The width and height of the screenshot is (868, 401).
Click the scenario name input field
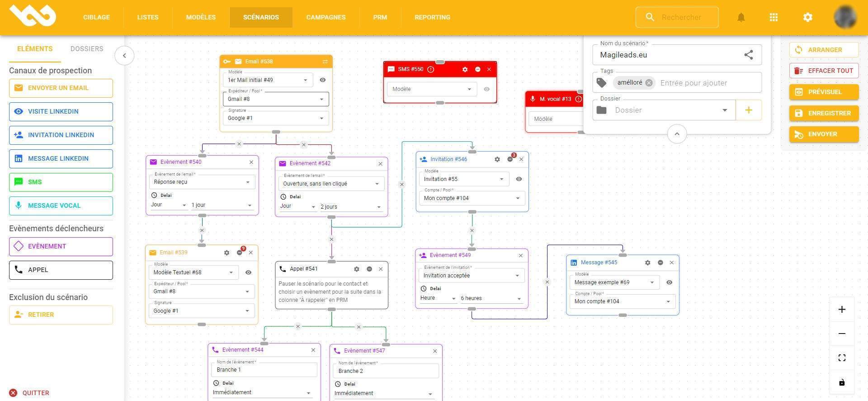[669, 55]
